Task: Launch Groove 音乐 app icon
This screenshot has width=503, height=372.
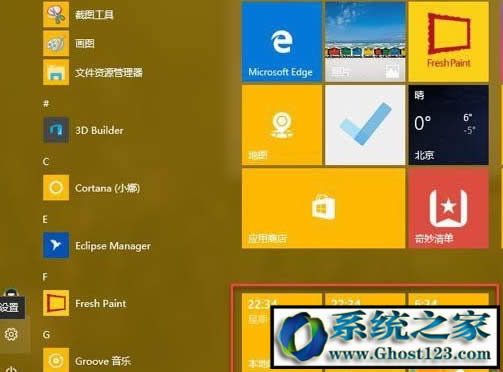Action: 56,361
